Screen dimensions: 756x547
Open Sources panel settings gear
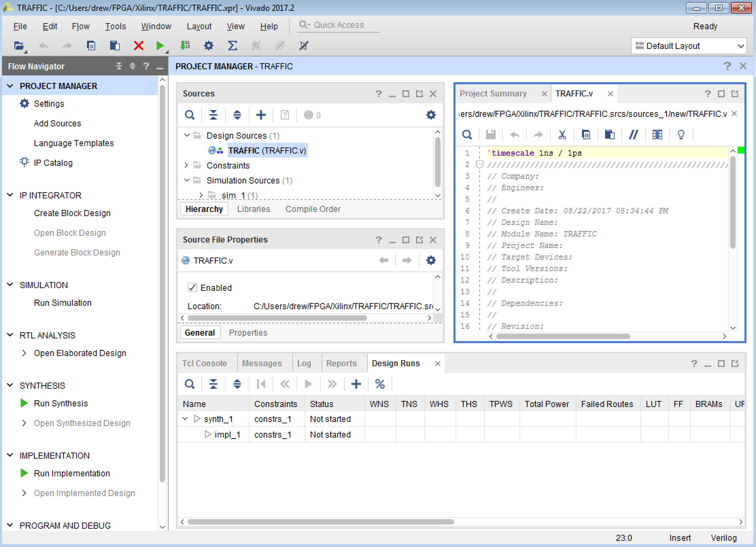click(431, 115)
